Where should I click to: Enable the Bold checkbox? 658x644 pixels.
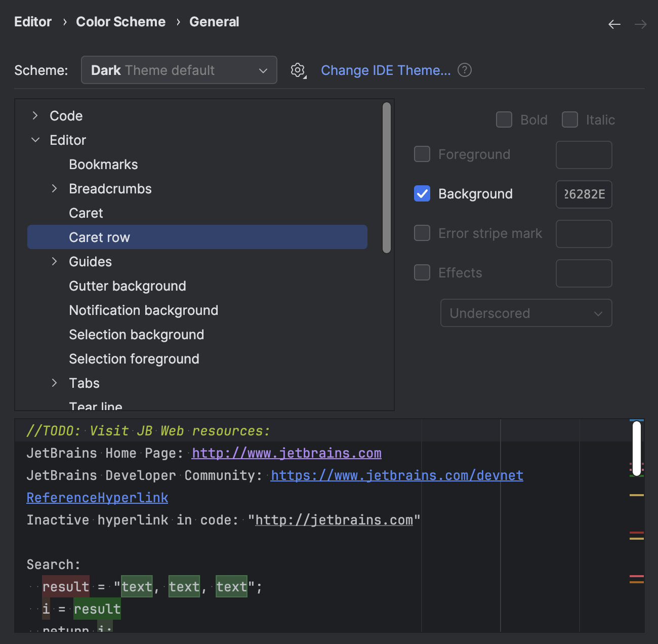click(x=504, y=119)
